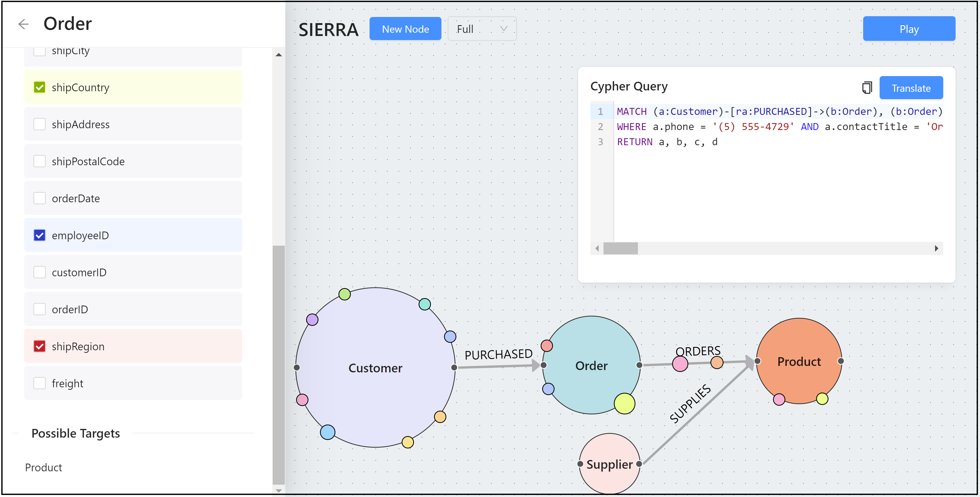Select Product under Possible Targets
Viewport: 980px width, 497px height.
(43, 467)
